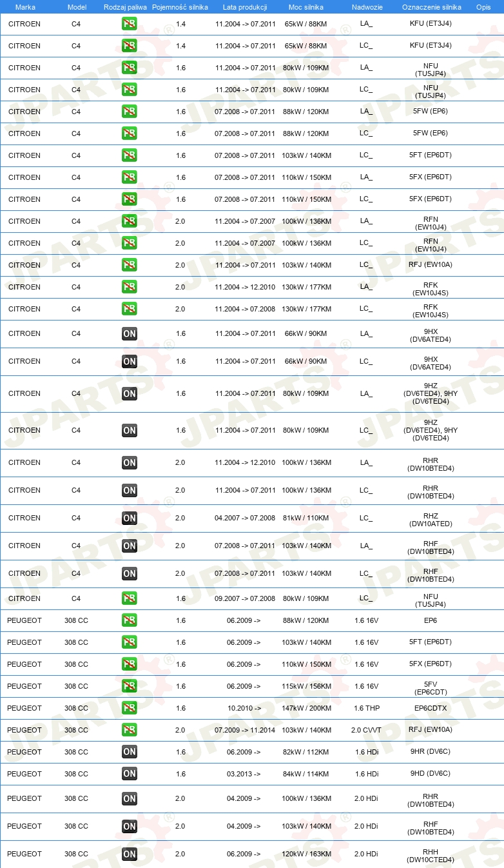Select the EP6CDTX engine code

(431, 708)
